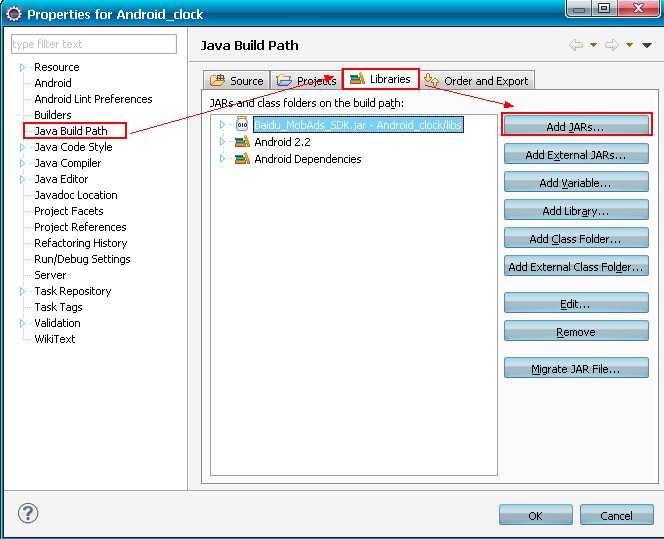Open the WikiText page
The width and height of the screenshot is (664, 539).
point(55,339)
